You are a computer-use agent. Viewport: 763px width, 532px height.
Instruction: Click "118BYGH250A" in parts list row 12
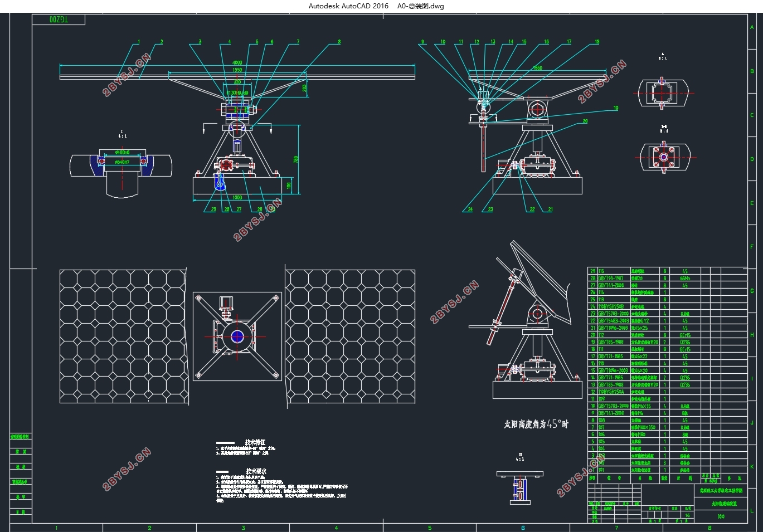611,392
